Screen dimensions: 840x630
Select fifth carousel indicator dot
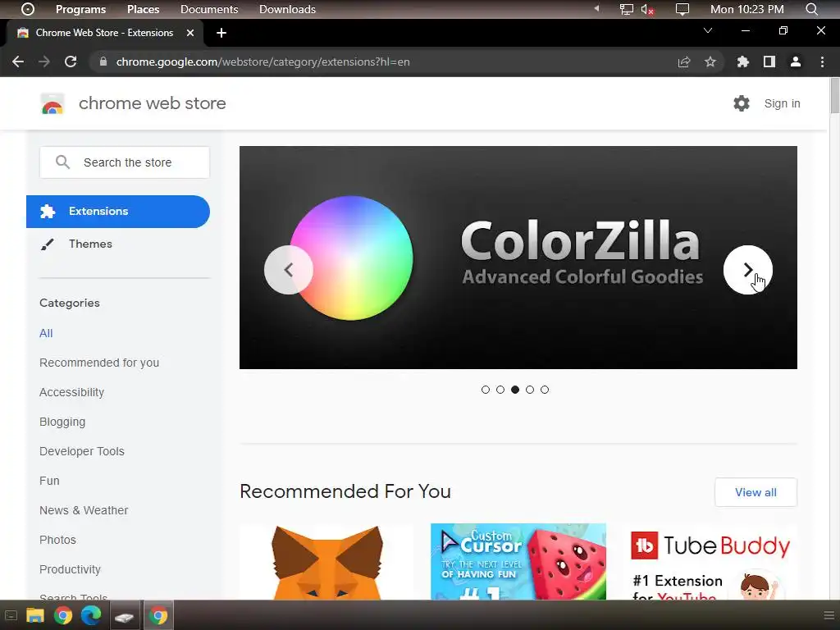[x=545, y=390]
